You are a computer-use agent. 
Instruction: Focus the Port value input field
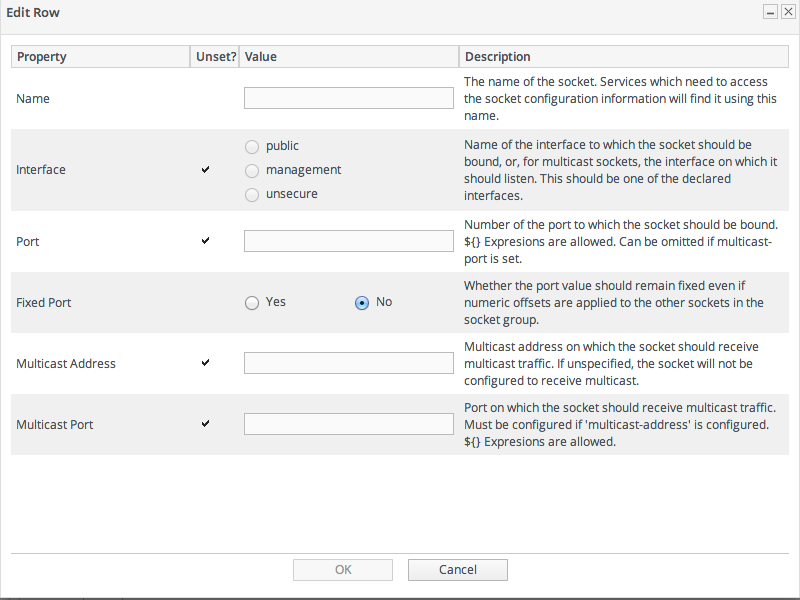click(x=349, y=241)
